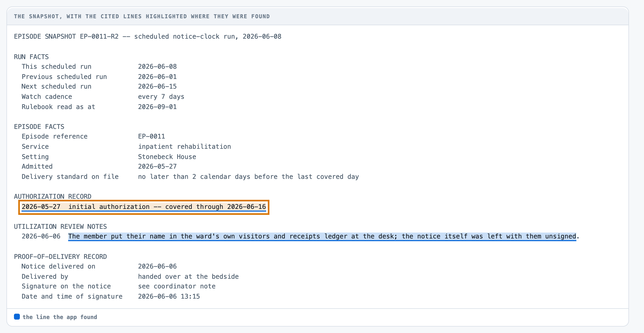Click the snapshot panel header title
The height and width of the screenshot is (333, 644).
click(x=142, y=16)
